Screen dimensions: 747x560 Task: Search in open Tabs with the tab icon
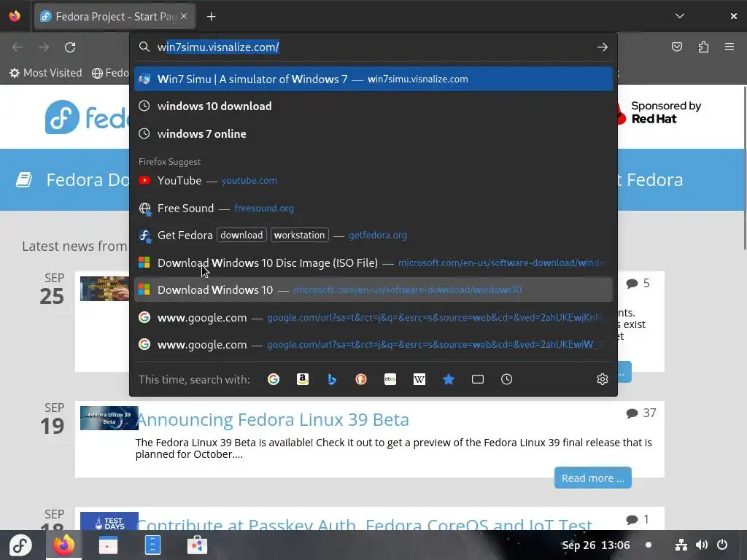tap(477, 379)
